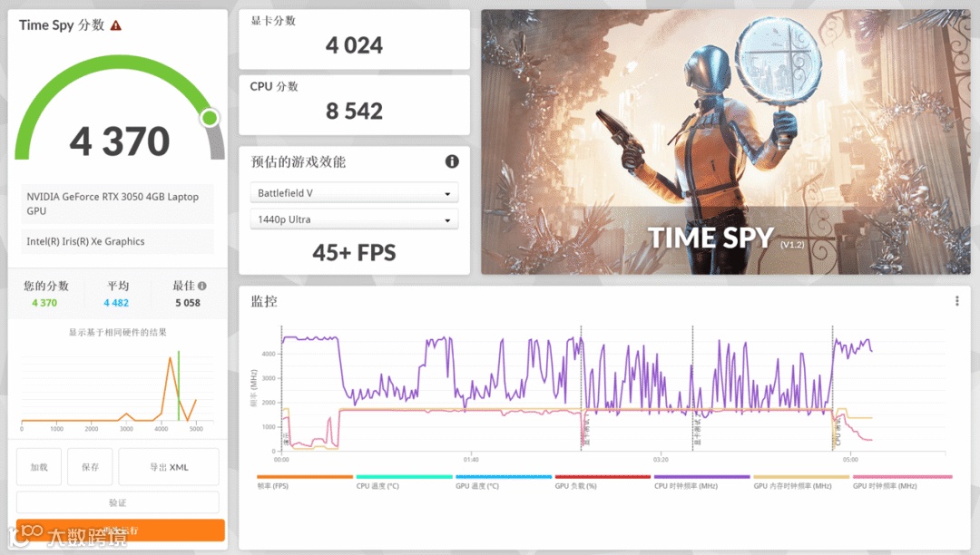The width and height of the screenshot is (980, 555).
Task: Click the 45+ FPS estimate
Action: pos(355,253)
